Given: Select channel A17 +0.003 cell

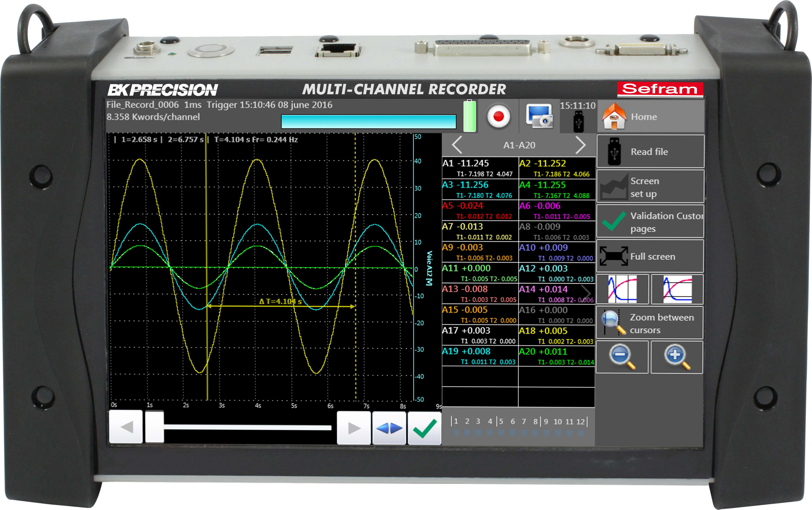Looking at the screenshot, I should coord(480,336).
